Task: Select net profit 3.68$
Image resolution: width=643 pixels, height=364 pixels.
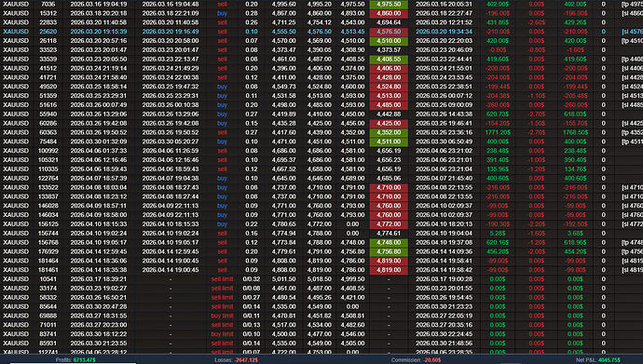Action: coord(575,233)
